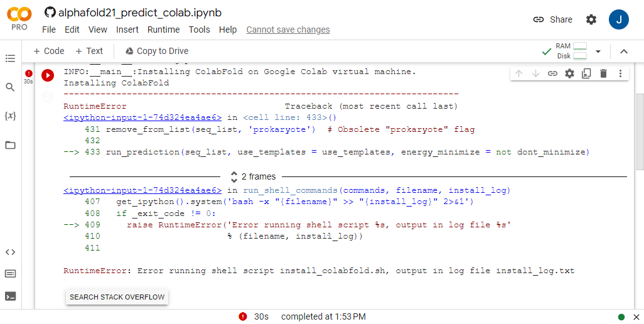The height and width of the screenshot is (324, 644).
Task: Open the code snippets panel
Action: (x=10, y=252)
